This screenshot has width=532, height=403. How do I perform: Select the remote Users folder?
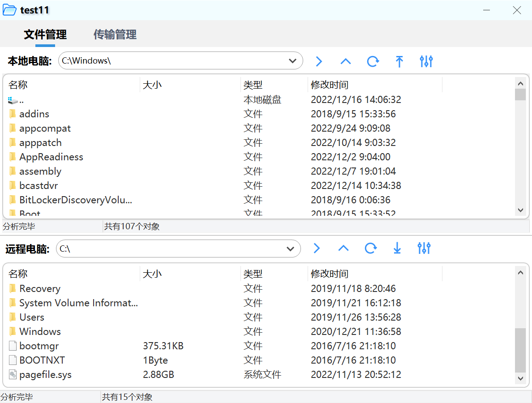click(x=32, y=317)
